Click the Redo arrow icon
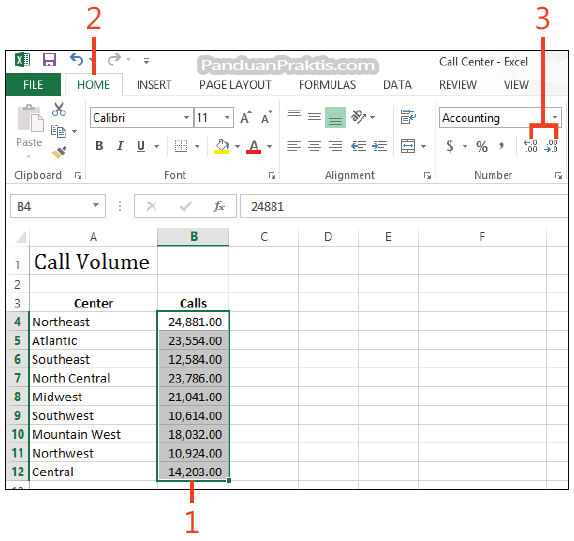The width and height of the screenshot is (574, 541). 115,59
